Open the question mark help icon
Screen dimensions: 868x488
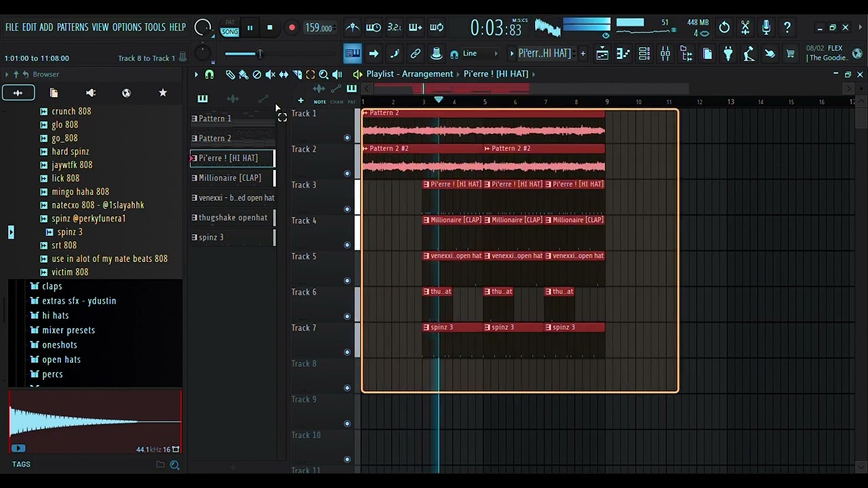point(787,28)
